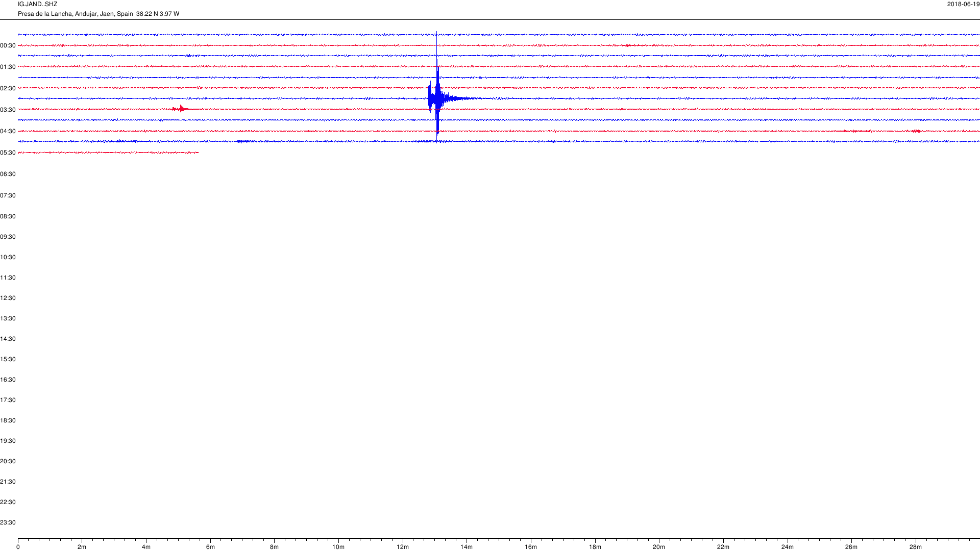Viewport: 980px width, 551px height.
Task: Click the small red burst near 28m on the 04:30 trace
Action: [x=916, y=131]
